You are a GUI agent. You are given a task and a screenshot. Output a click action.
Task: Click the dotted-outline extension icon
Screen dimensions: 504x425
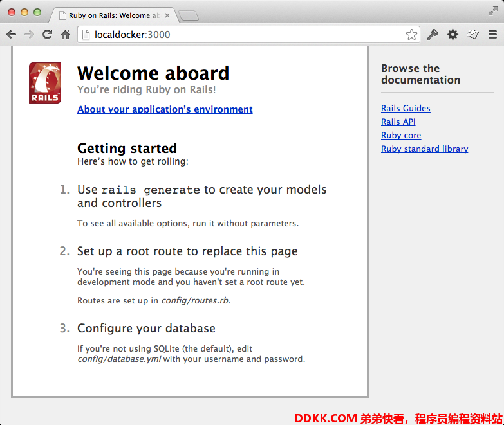point(472,34)
